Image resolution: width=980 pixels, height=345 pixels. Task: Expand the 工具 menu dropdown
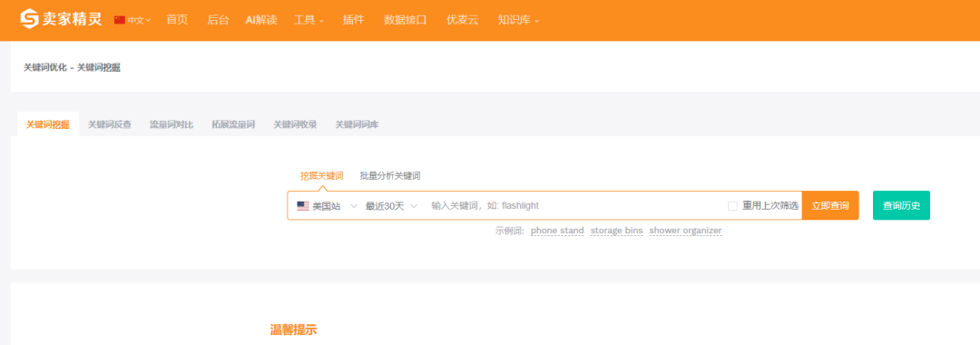[x=309, y=20]
